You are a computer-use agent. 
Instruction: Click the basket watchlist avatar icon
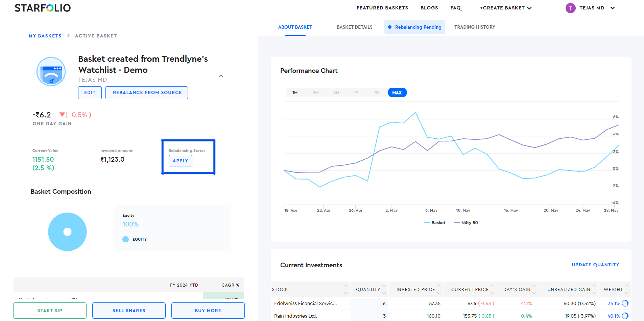coord(51,72)
